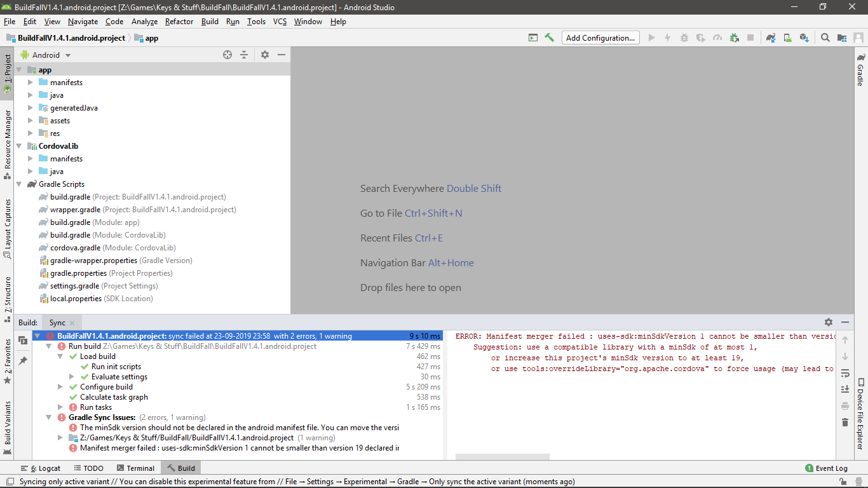Expand the Configure build node

(60, 387)
